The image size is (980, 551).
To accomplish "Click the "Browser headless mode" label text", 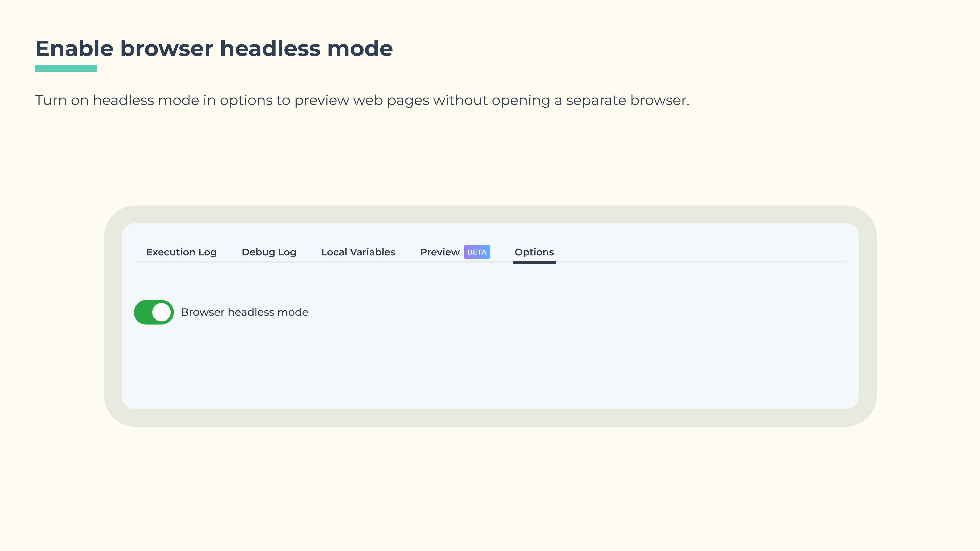I will [x=244, y=312].
